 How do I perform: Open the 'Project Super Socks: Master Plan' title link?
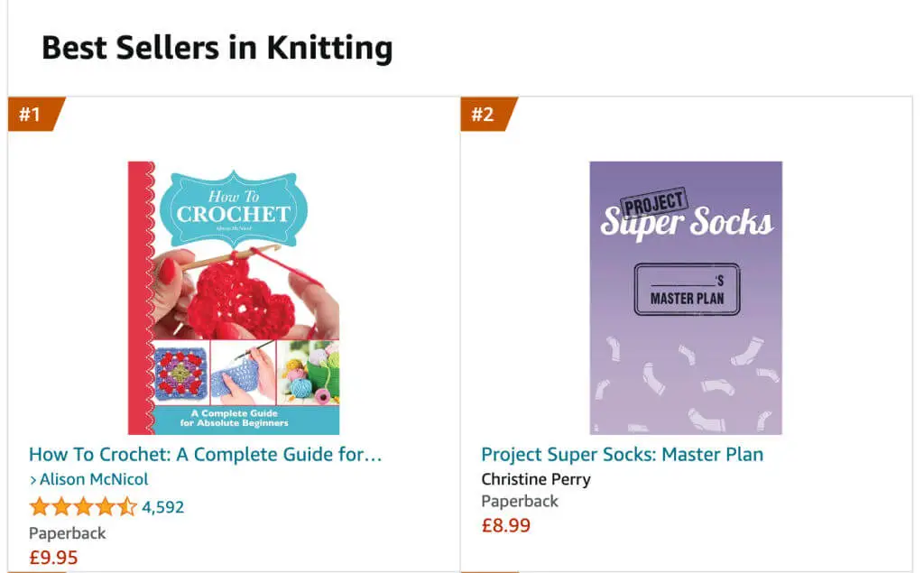(x=622, y=454)
